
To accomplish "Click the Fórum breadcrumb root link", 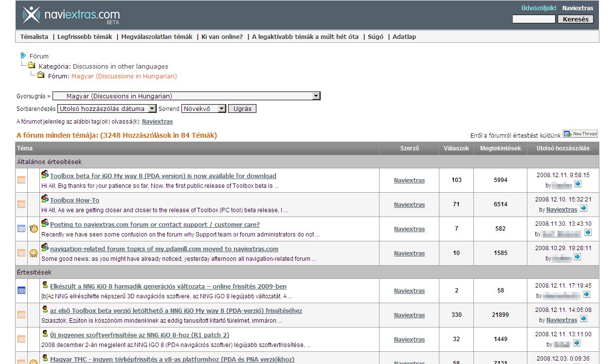I will click(x=39, y=56).
